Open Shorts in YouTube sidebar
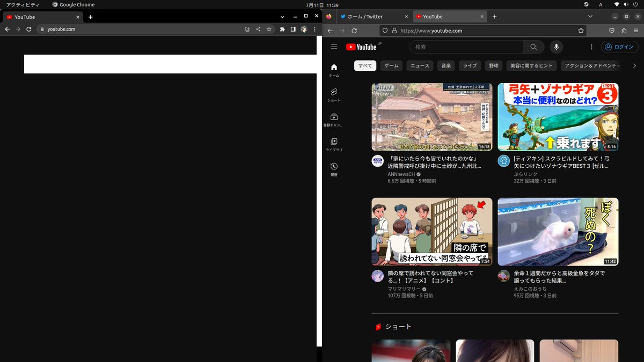Viewport: 644px width, 362px height. (334, 95)
